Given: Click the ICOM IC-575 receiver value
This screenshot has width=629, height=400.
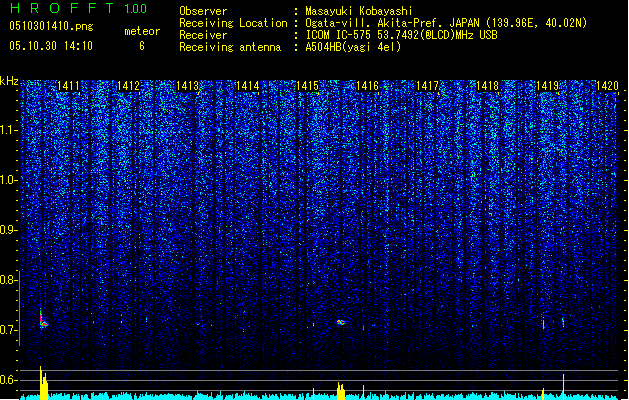Looking at the screenshot, I should point(401,35).
